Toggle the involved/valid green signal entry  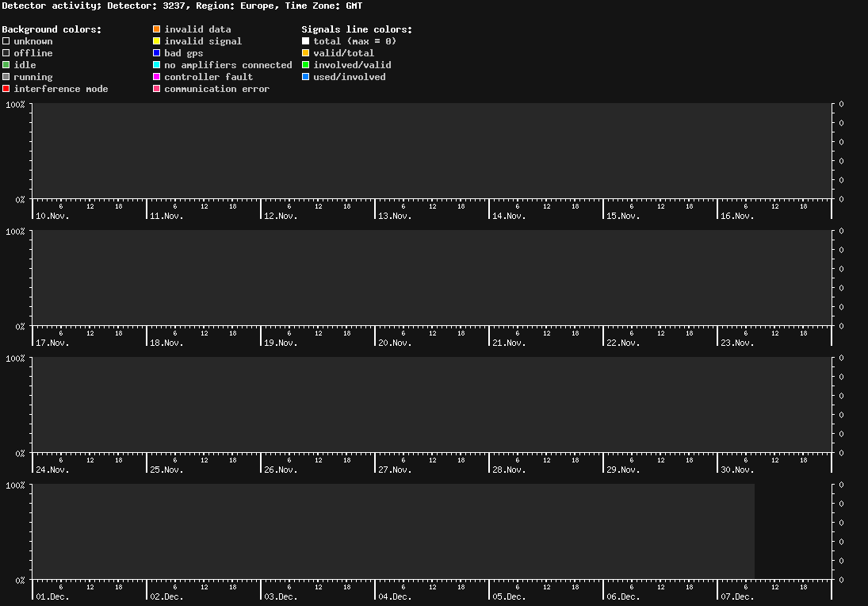point(305,64)
